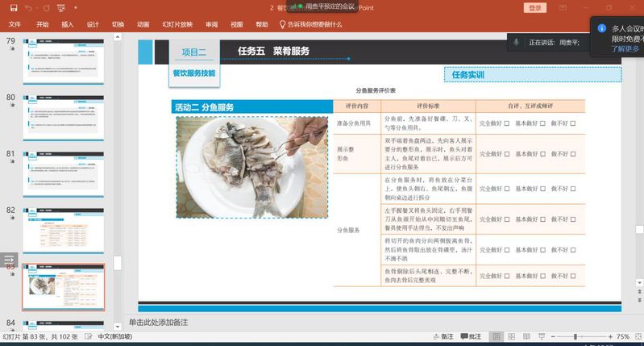The image size is (644, 346).
Task: Click the meeting status pill 周贵平预定的会议
Action: 323,6
